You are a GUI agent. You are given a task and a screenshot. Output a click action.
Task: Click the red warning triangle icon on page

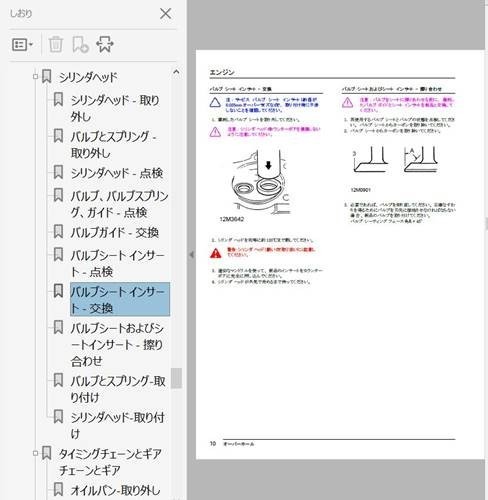pos(216,253)
